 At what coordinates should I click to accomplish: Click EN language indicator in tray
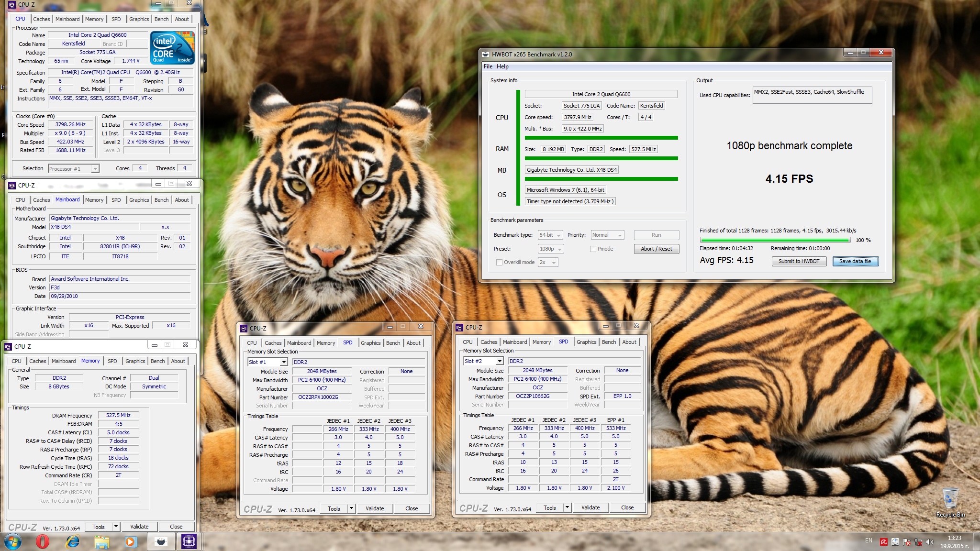[869, 540]
